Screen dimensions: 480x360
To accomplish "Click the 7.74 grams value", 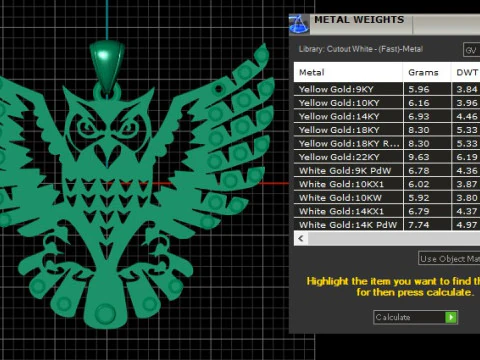I will pyautogui.click(x=419, y=225).
